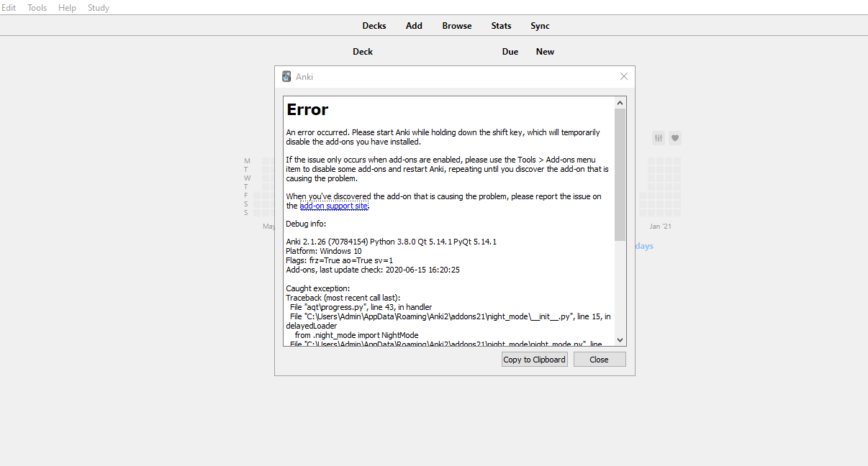Click the Close button in error dialog
The image size is (868, 466).
(x=600, y=360)
